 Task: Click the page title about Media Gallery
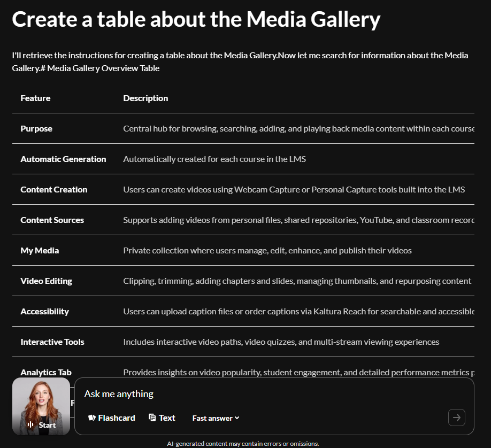[x=196, y=20]
